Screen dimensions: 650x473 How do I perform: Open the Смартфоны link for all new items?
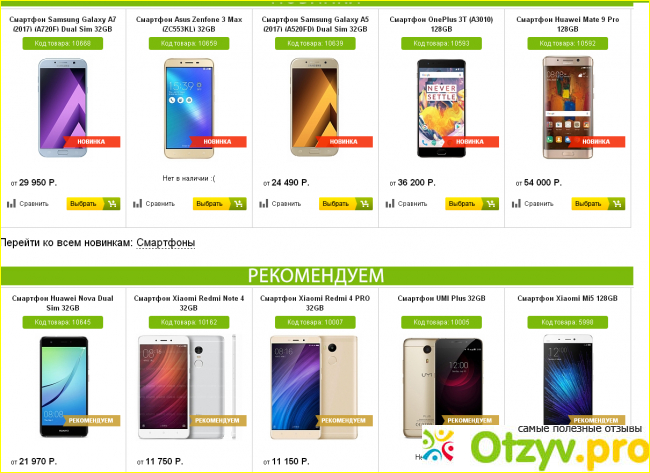166,243
